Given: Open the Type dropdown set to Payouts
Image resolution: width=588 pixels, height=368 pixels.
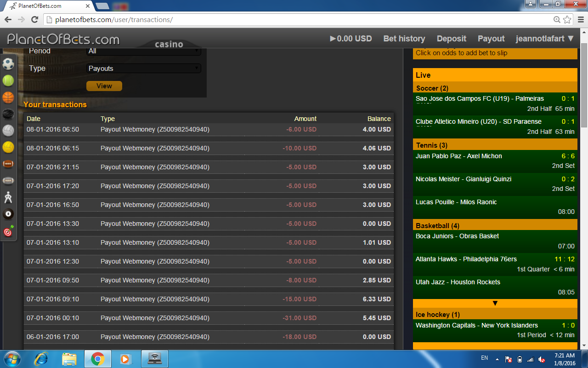Looking at the screenshot, I should [x=144, y=69].
